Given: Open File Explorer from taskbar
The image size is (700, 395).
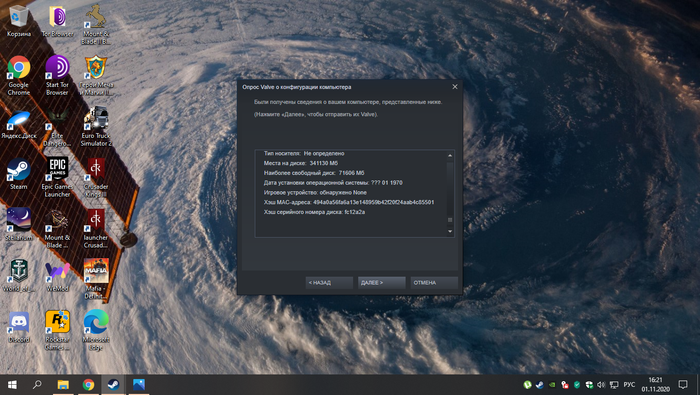Looking at the screenshot, I should (x=63, y=384).
